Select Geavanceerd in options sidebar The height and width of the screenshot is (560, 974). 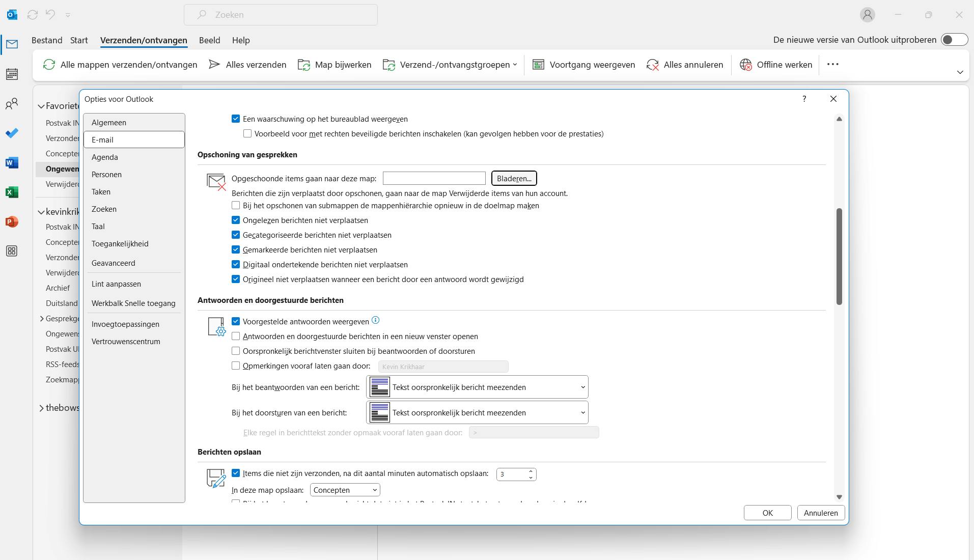pos(134,263)
